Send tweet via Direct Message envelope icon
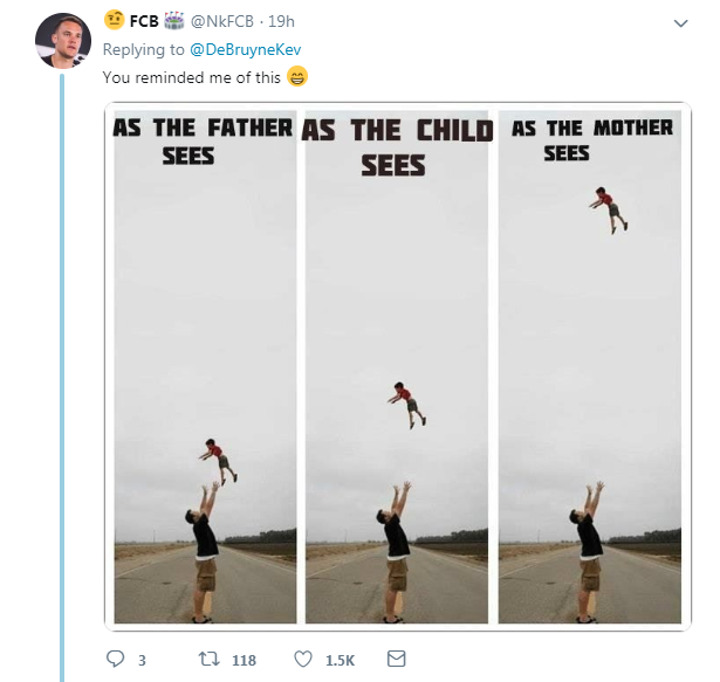720x682 pixels. click(396, 659)
